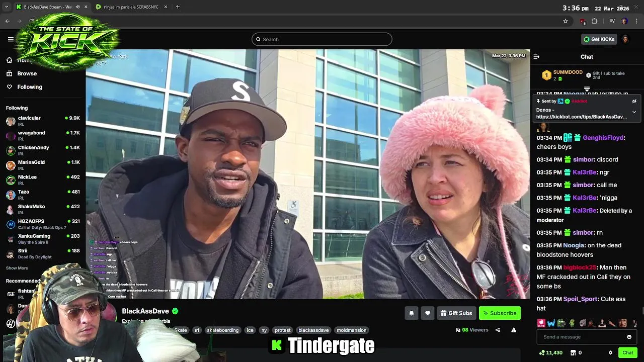Screen dimensions: 644x362
Task: Toggle stream notification bell
Action: click(x=412, y=313)
